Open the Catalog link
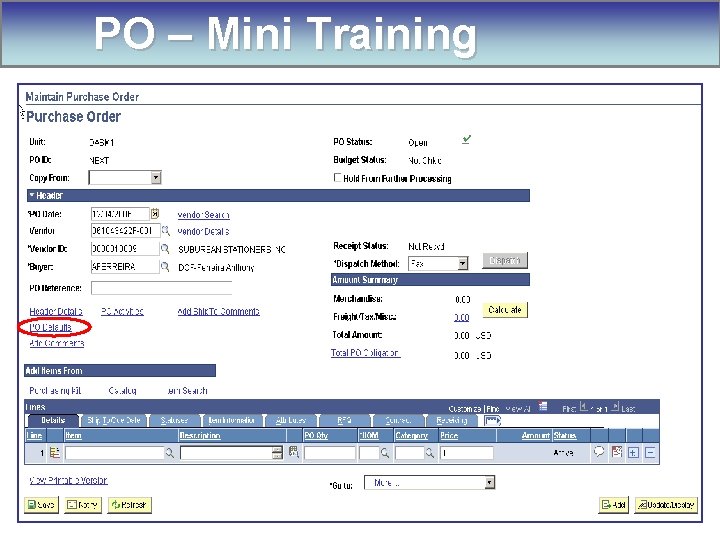Screen dimensions: 720x540 pos(123,390)
